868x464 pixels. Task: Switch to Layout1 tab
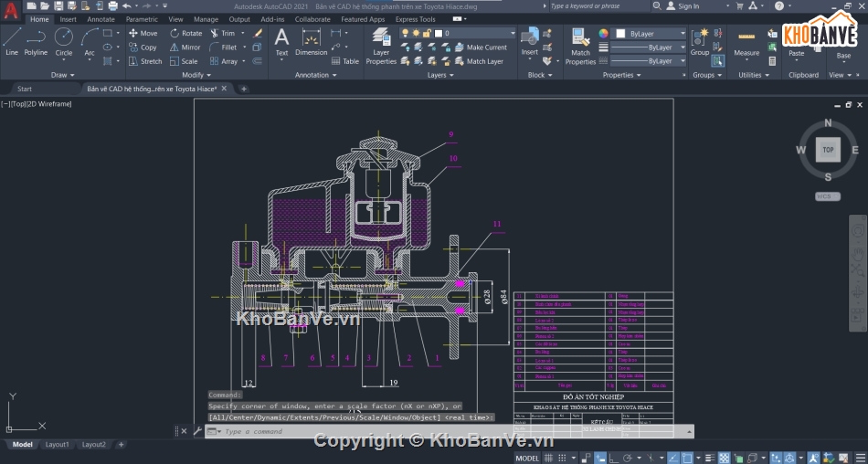point(57,444)
